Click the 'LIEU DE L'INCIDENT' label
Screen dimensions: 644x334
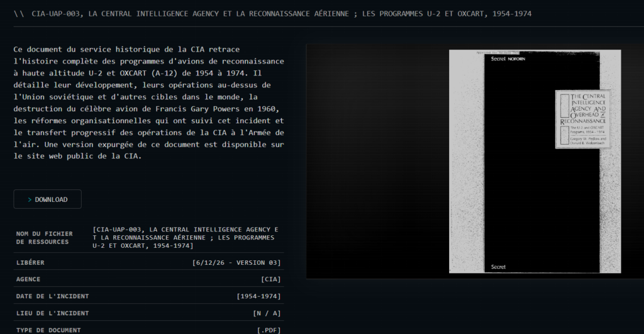pos(53,313)
